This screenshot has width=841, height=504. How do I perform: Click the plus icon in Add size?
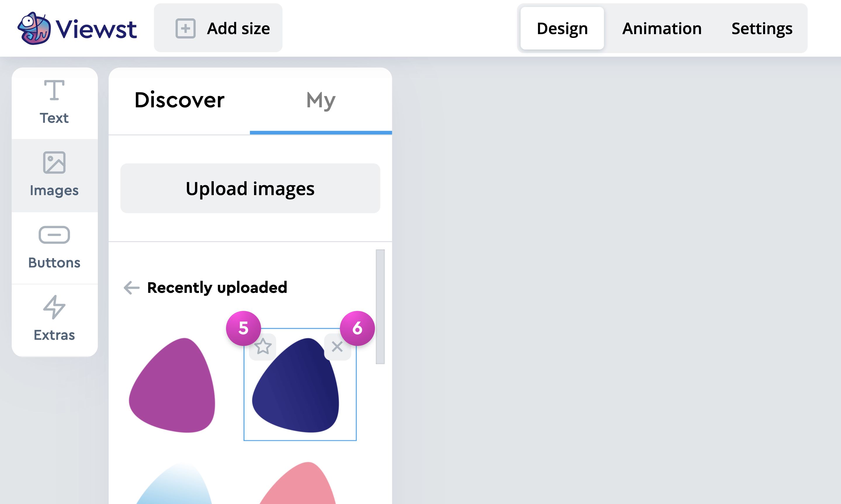click(x=185, y=29)
